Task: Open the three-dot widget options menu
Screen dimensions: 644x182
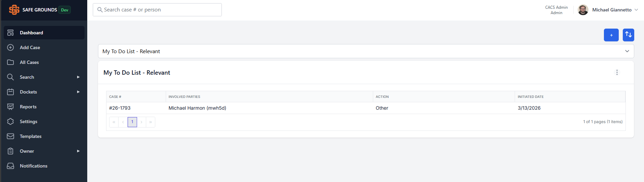Action: 617,72
